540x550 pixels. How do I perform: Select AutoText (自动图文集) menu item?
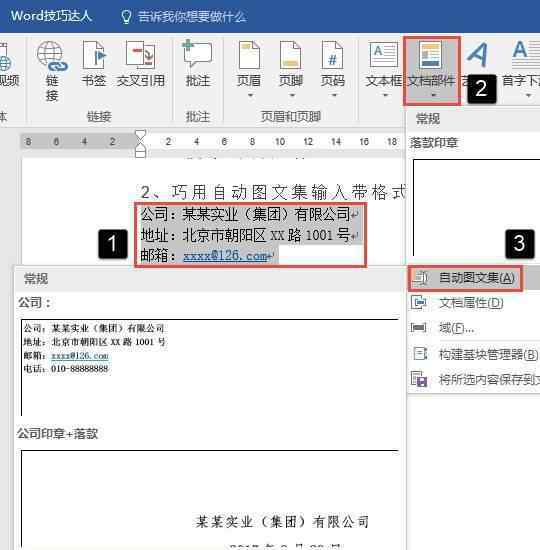tap(465, 278)
